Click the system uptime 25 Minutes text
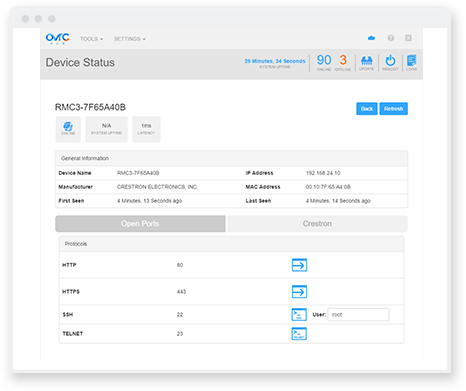466x391 pixels. (x=275, y=61)
